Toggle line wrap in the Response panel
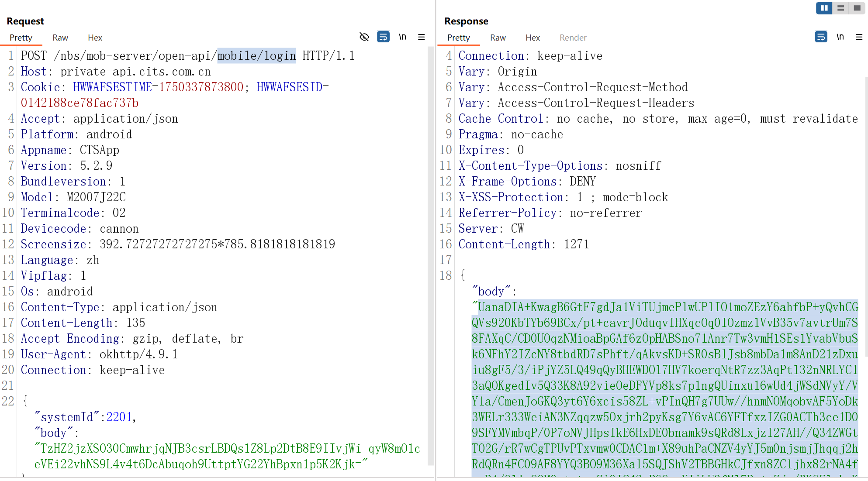The height and width of the screenshot is (481, 868). (821, 37)
